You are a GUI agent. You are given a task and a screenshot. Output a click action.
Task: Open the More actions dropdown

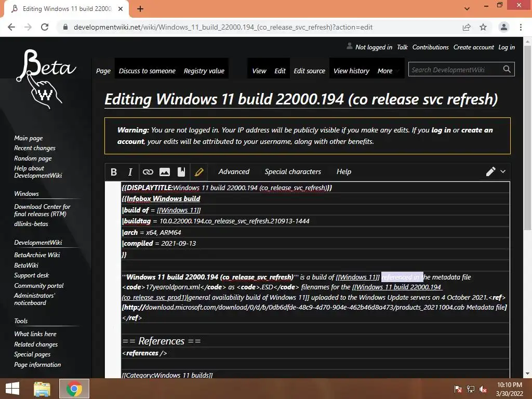click(388, 71)
